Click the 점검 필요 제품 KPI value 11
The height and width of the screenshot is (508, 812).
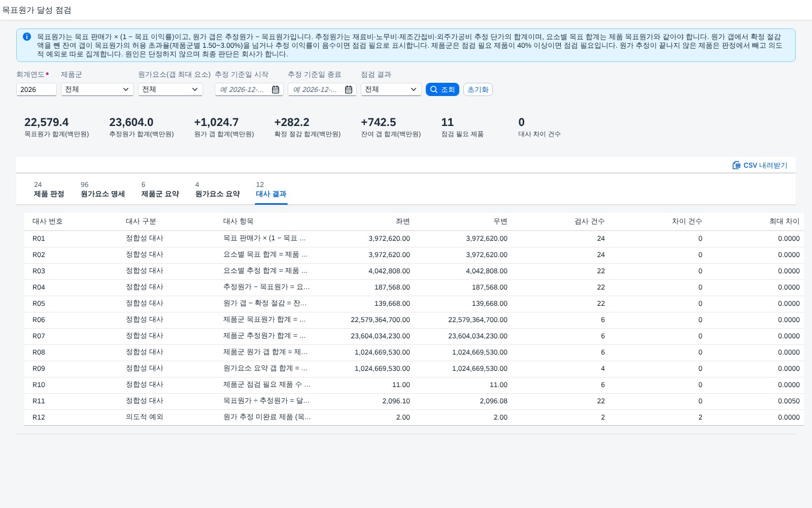448,122
